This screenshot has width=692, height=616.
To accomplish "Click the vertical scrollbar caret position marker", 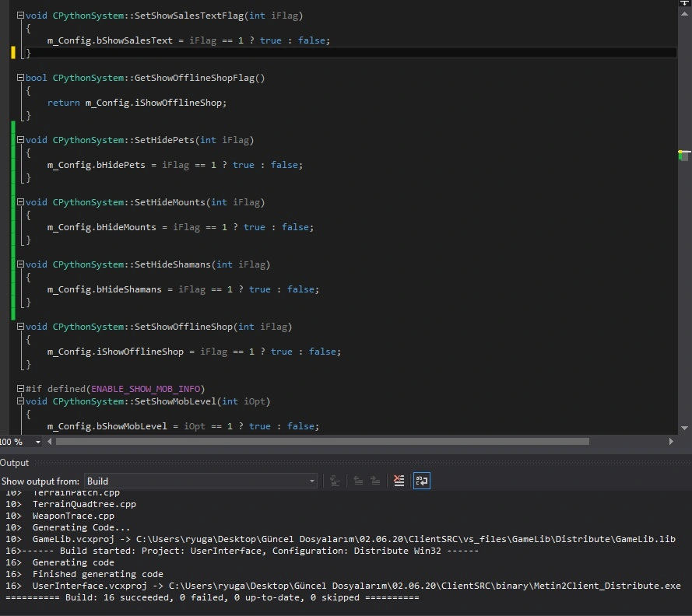I will pos(684,152).
